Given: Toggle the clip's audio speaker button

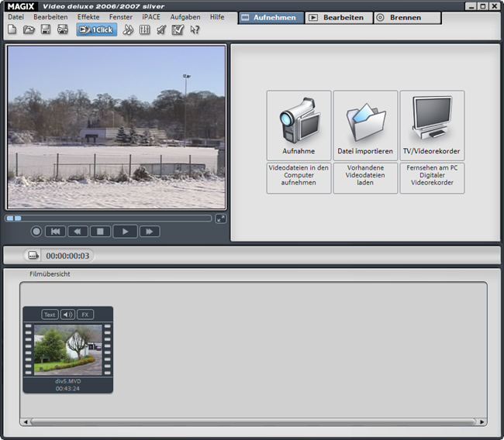Looking at the screenshot, I should click(x=67, y=315).
